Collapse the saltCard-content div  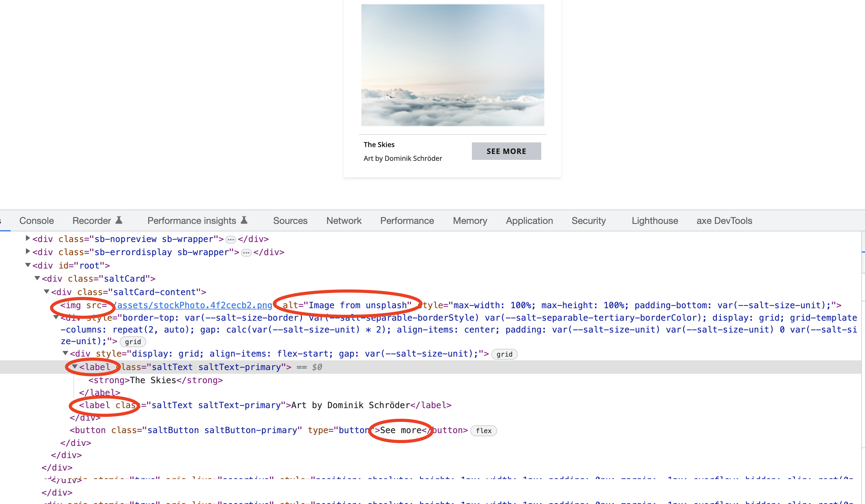[x=46, y=292]
